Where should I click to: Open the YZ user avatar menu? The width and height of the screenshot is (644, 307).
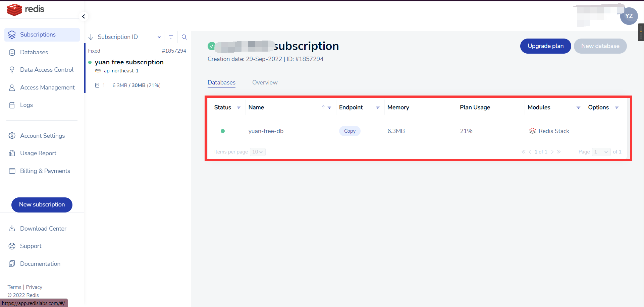tap(629, 16)
